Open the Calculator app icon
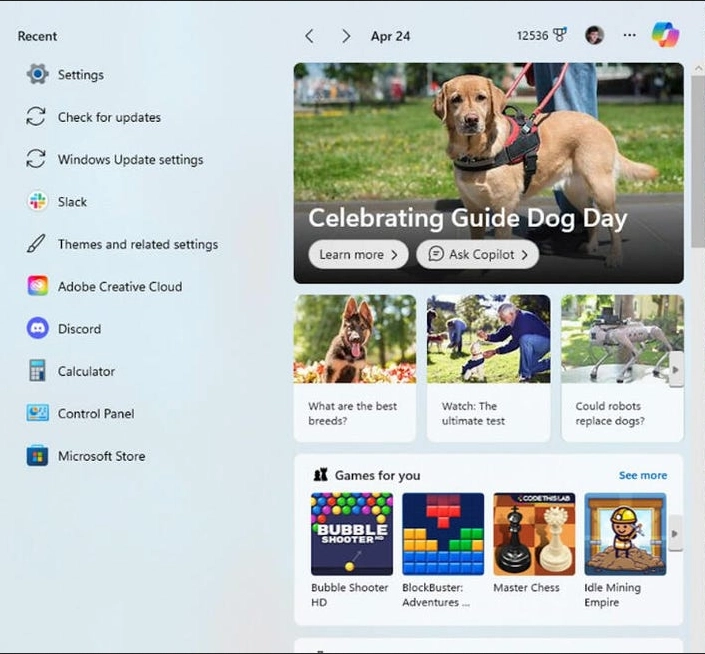This screenshot has width=705, height=654. (x=37, y=371)
